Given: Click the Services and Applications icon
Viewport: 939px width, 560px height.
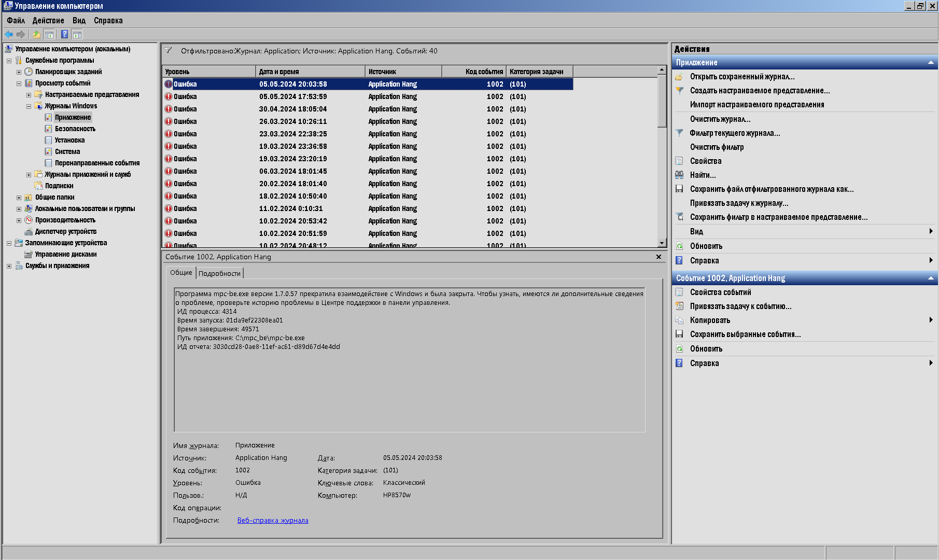Looking at the screenshot, I should [x=19, y=265].
